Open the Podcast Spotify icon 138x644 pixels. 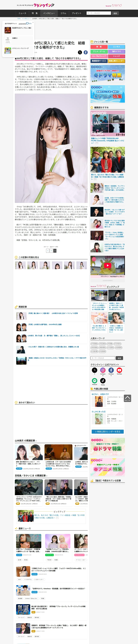(95, 380)
